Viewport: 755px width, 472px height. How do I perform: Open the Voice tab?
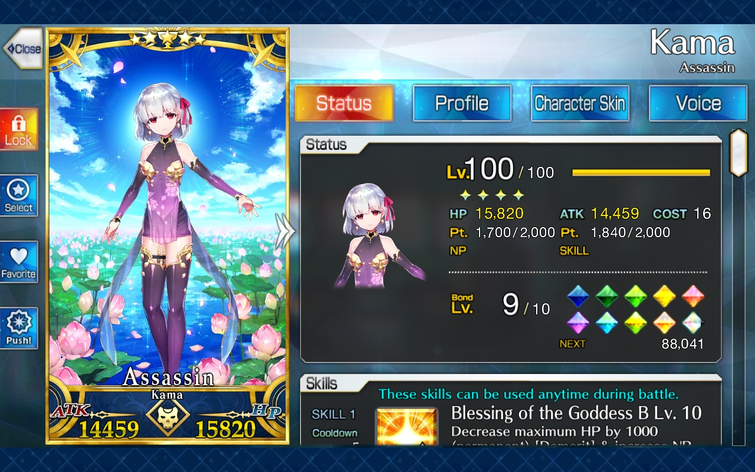[x=698, y=103]
